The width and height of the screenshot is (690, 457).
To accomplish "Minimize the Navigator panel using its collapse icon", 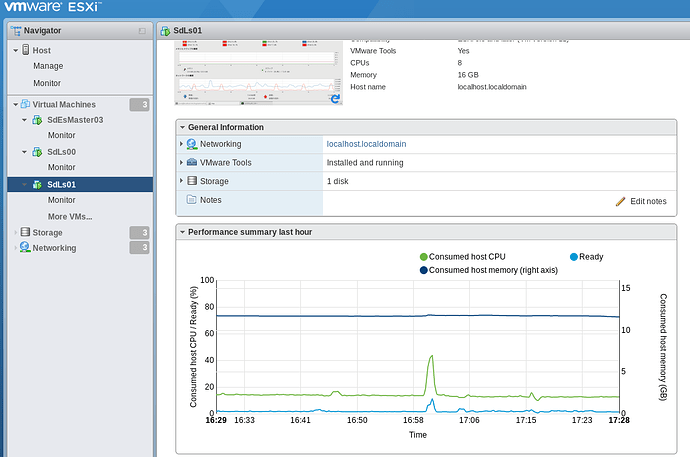I will click(x=142, y=31).
